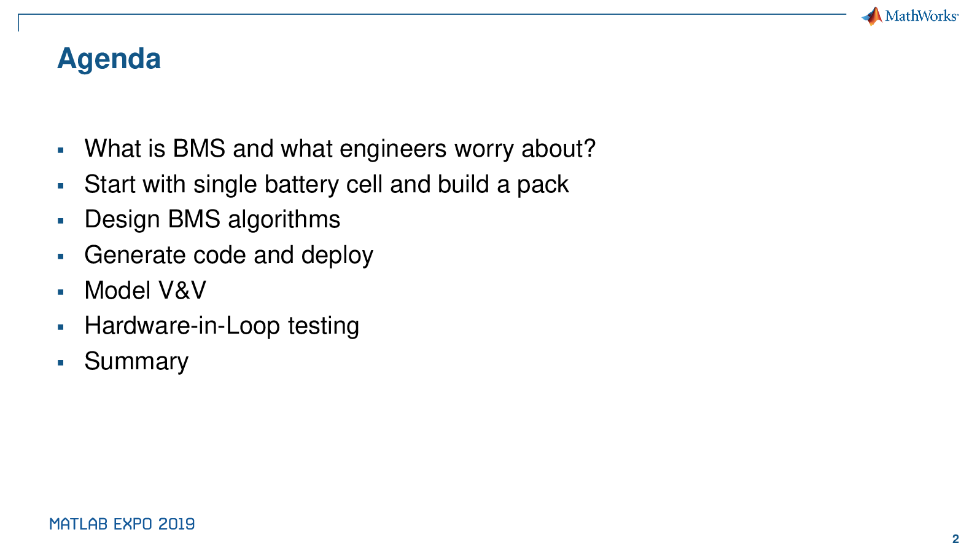The width and height of the screenshot is (980, 553).
Task: Click the bullet before Summary
Action: pyautogui.click(x=60, y=363)
